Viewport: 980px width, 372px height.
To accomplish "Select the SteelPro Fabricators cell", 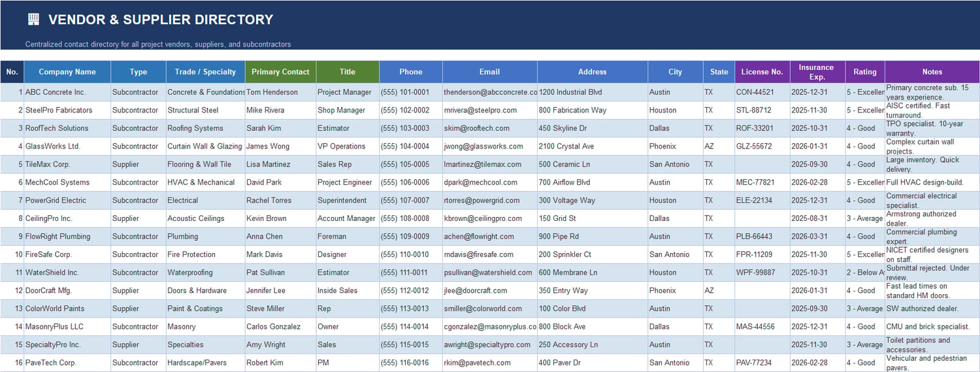I will click(67, 110).
